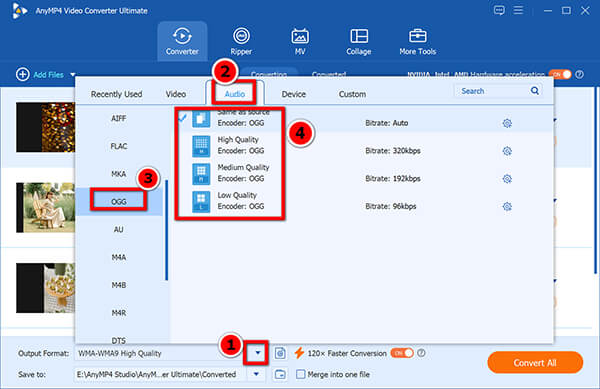Select MKA format in list
Screen dimensions: 600x389
[x=119, y=174]
